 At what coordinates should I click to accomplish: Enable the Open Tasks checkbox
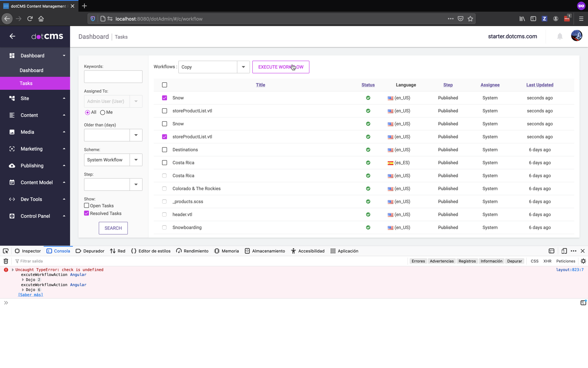pyautogui.click(x=86, y=206)
